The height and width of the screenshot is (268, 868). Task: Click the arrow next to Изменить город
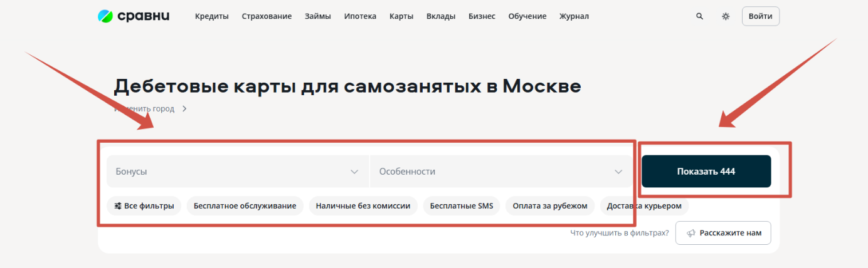pyautogui.click(x=184, y=109)
